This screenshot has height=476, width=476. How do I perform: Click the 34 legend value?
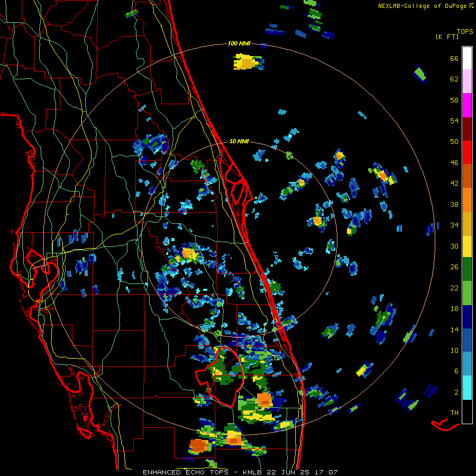pos(454,225)
